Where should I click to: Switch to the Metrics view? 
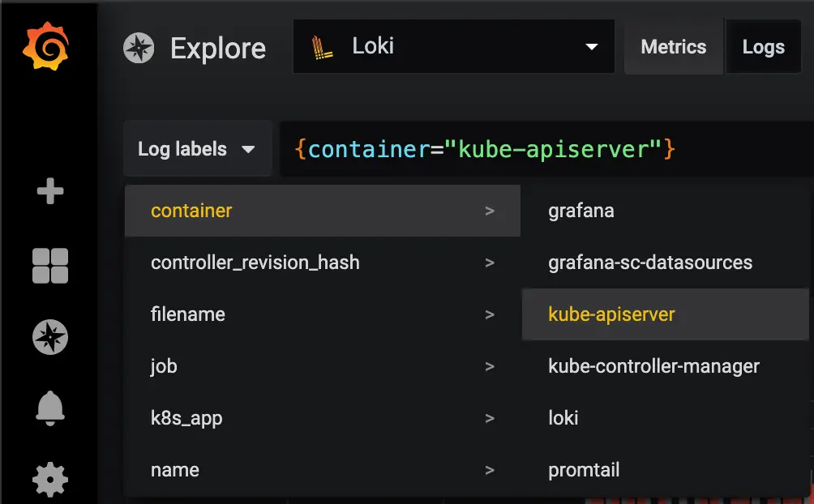pyautogui.click(x=673, y=47)
